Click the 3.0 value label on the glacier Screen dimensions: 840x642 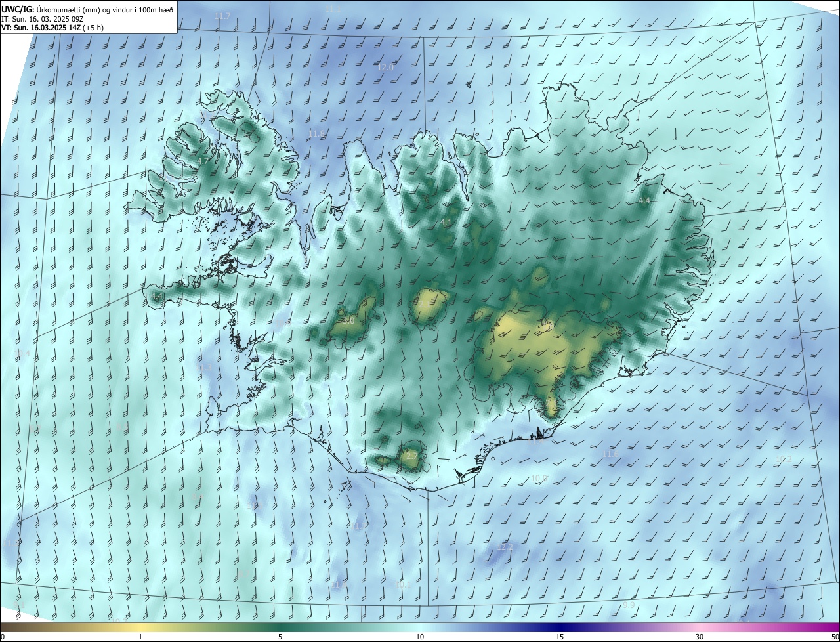348,320
